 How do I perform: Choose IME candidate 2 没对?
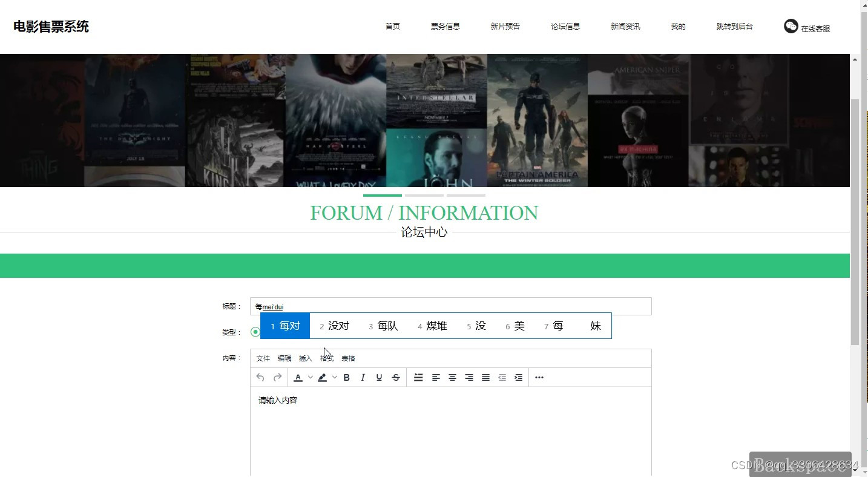pos(334,326)
